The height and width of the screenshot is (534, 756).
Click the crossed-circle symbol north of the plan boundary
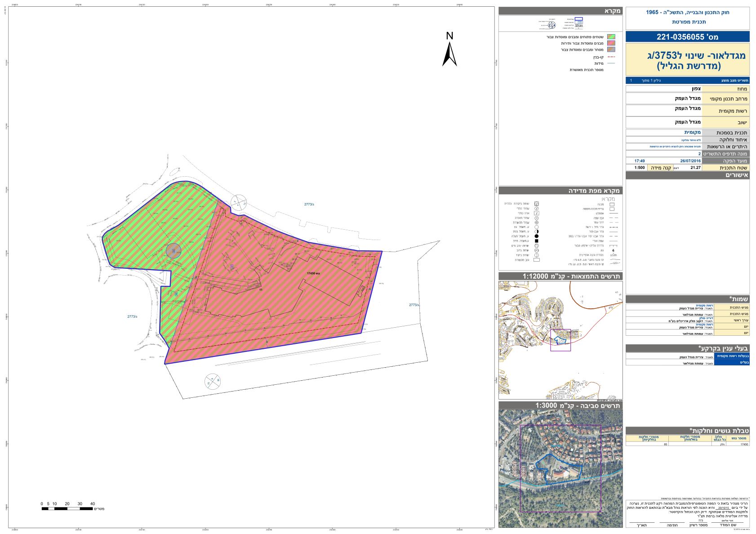coord(239,203)
